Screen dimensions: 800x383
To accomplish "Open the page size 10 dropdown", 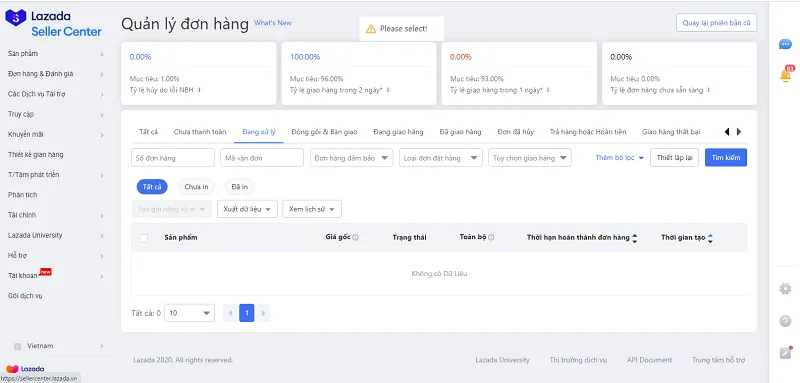I will [189, 313].
